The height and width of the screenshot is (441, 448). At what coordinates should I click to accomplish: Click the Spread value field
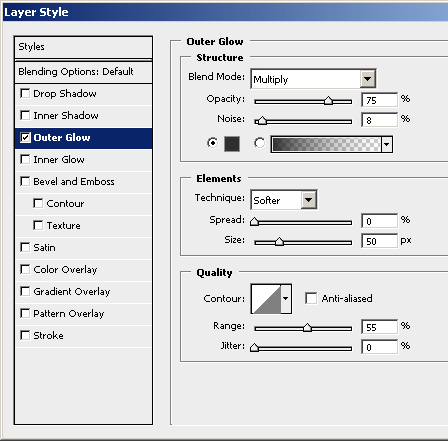379,221
